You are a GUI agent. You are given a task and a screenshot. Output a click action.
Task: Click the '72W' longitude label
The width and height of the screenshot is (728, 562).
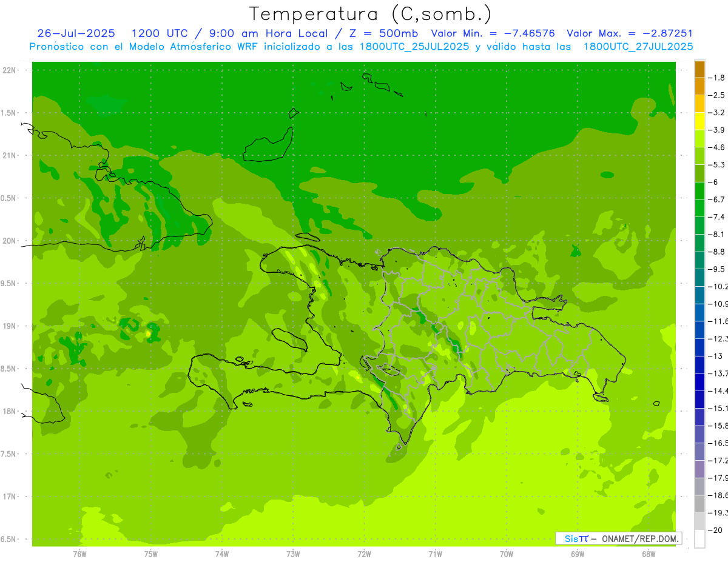[364, 554]
